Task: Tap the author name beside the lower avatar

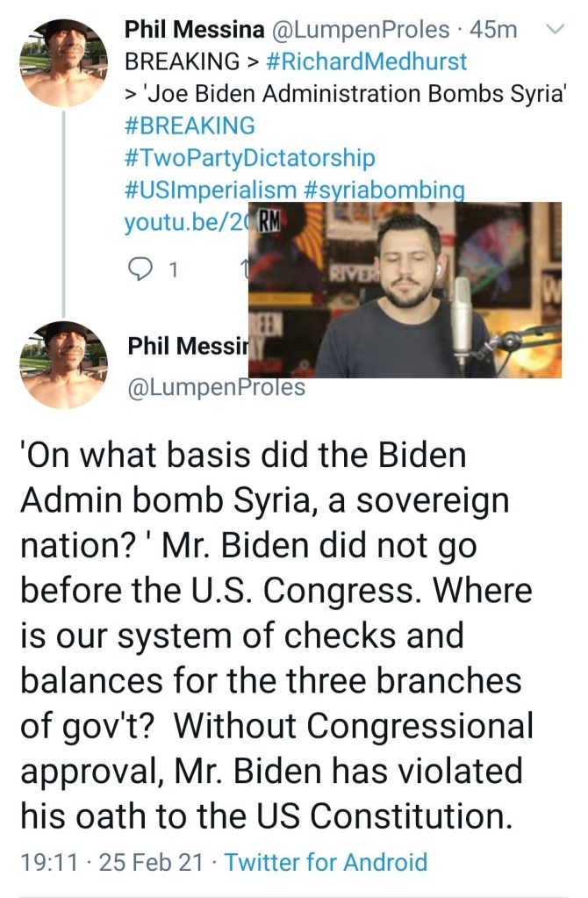Action: 184,346
